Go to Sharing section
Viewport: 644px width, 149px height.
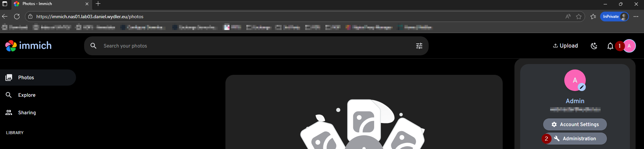point(27,113)
